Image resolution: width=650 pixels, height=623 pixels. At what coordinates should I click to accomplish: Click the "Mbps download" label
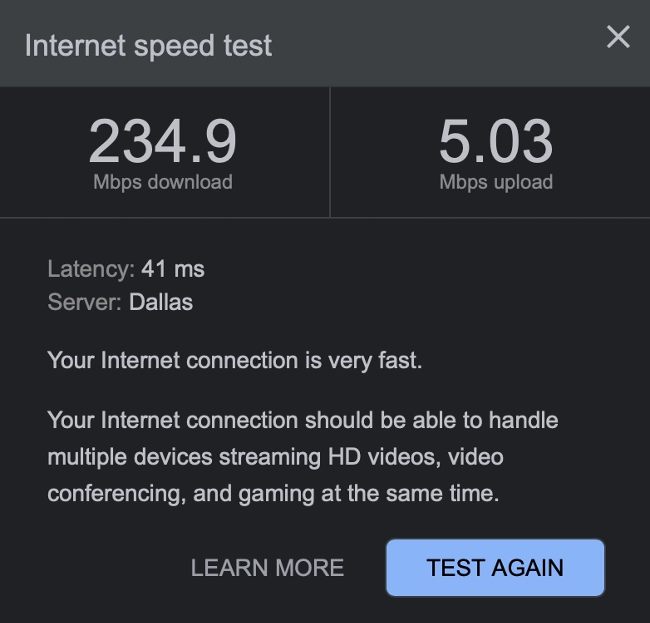(x=163, y=182)
